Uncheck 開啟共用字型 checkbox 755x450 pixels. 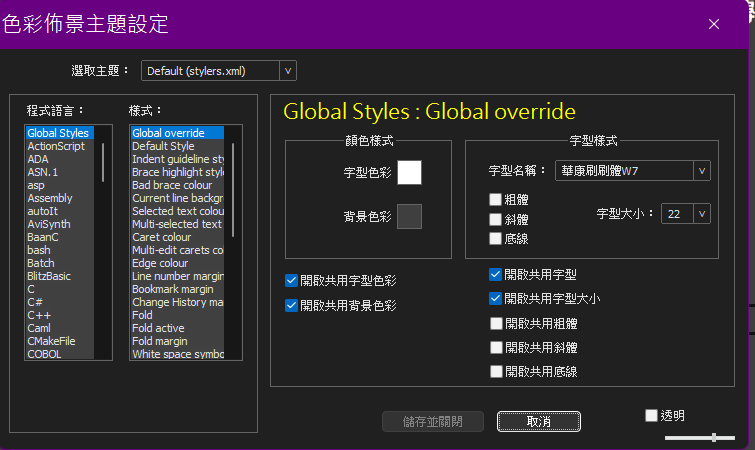click(x=495, y=274)
